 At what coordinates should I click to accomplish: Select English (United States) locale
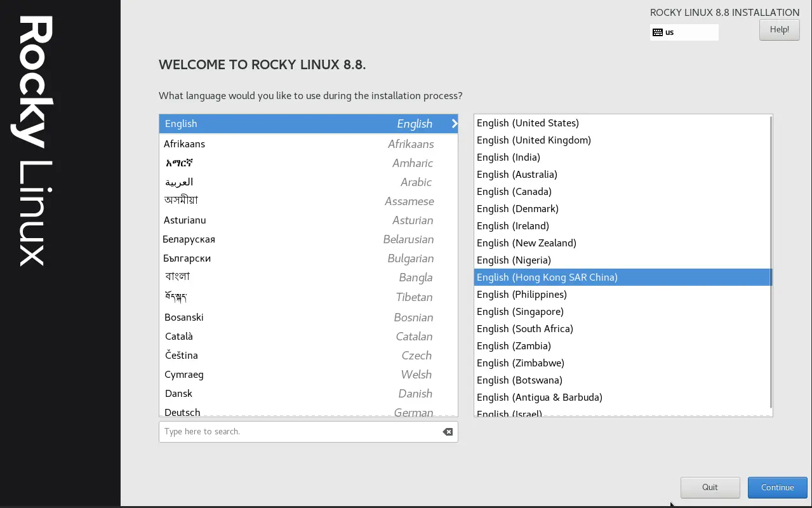click(x=622, y=123)
